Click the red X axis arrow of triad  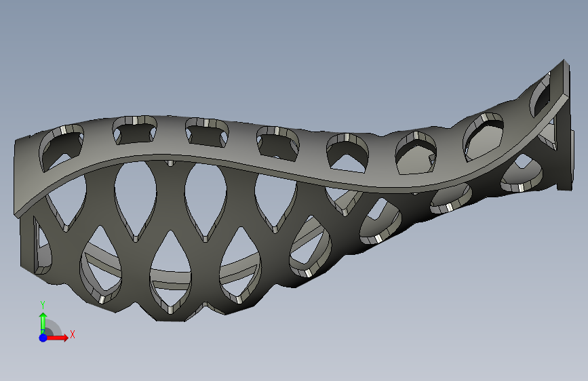[58, 338]
